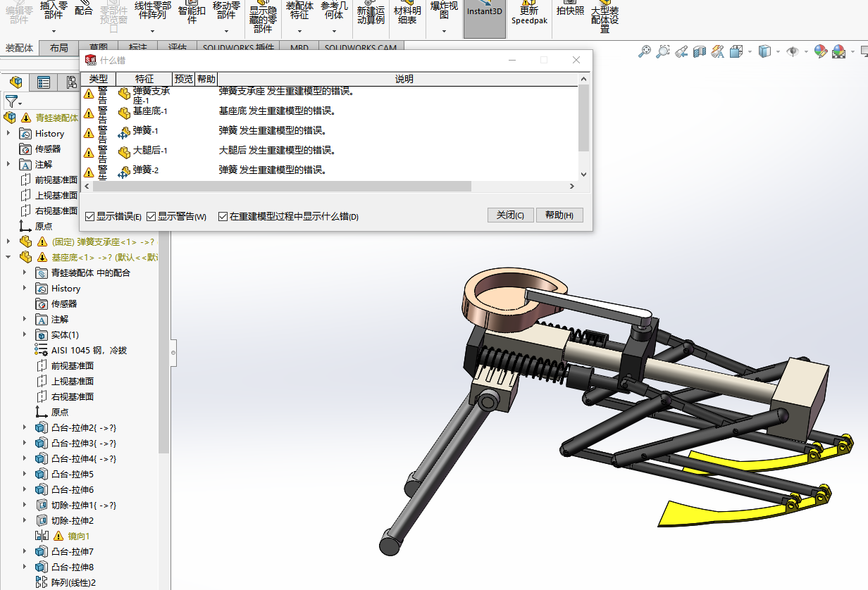Open the filter funnel dropdown arrow

coord(21,103)
